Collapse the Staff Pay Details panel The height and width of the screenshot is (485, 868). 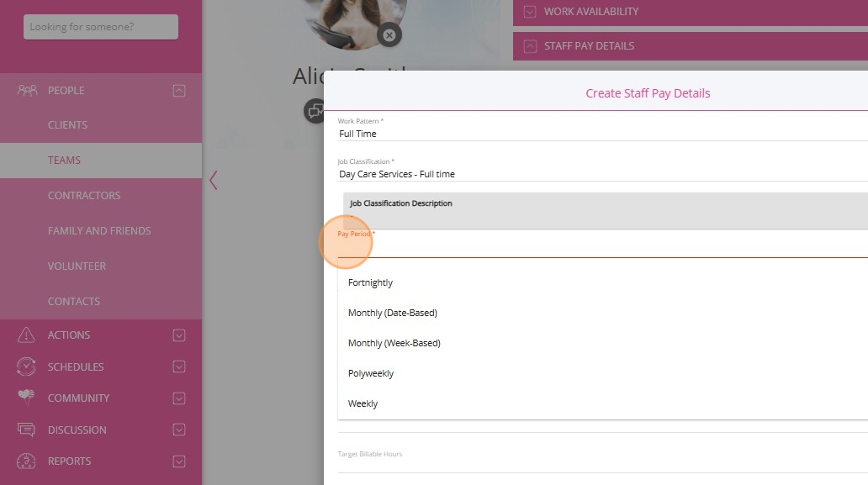tap(530, 46)
